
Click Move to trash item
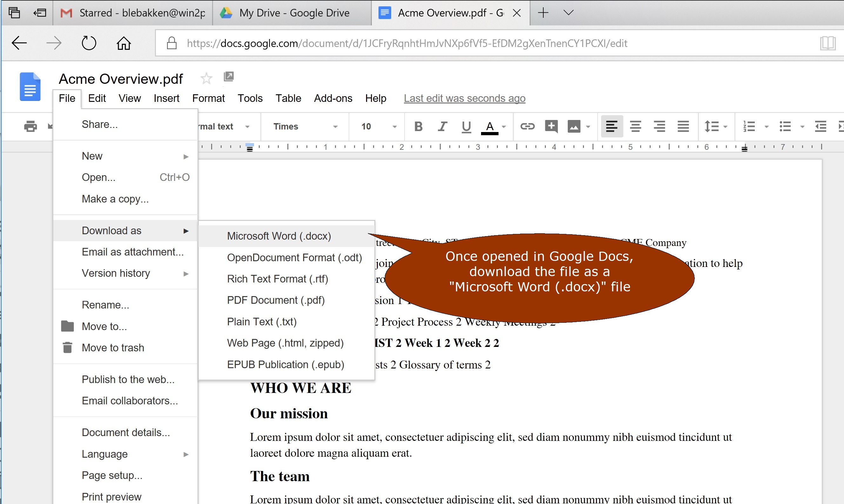tap(125, 348)
